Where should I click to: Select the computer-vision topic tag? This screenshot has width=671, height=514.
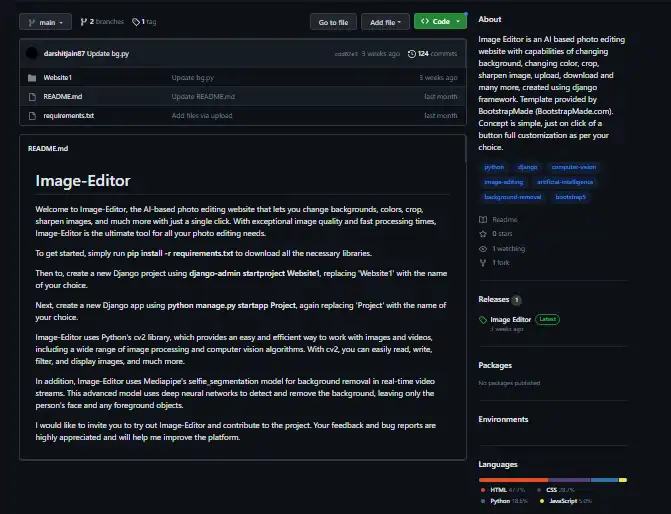573,167
